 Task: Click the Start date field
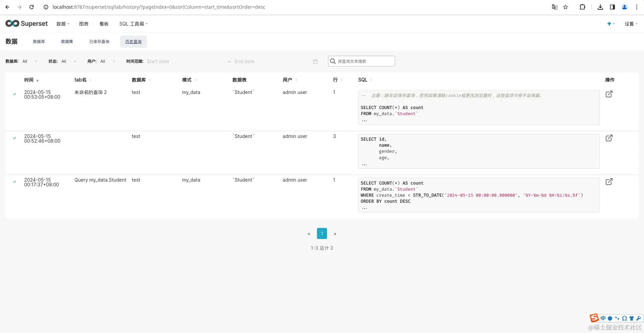point(184,61)
